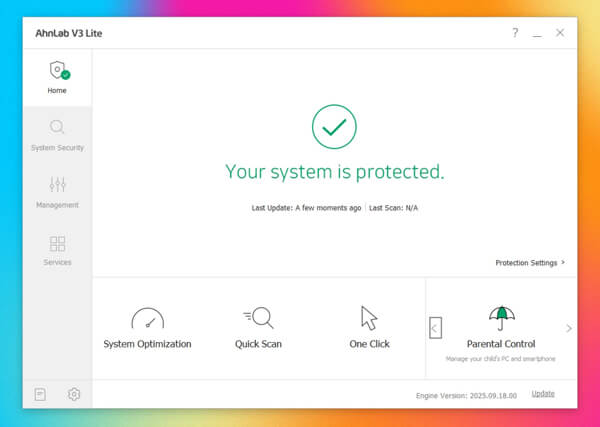Viewport: 600px width, 427px height.
Task: Click the Update link
Action: (x=543, y=394)
